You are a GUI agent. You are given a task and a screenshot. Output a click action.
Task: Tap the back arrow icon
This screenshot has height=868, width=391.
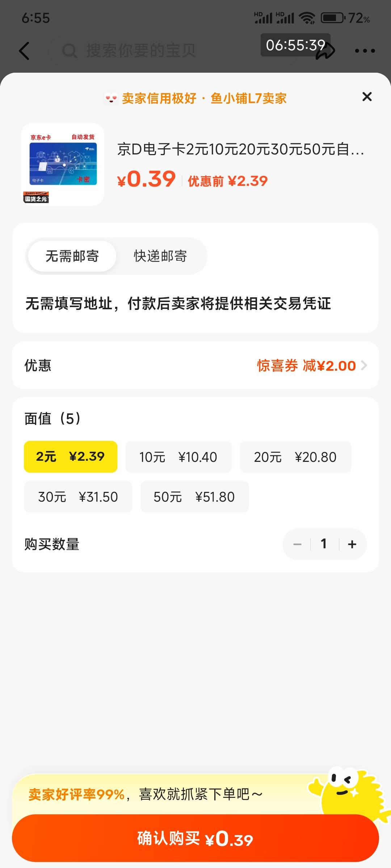pos(24,51)
